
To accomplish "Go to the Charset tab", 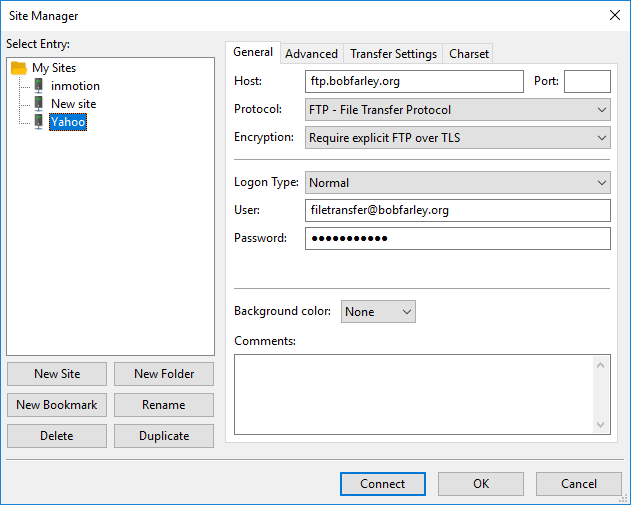I will click(x=468, y=54).
